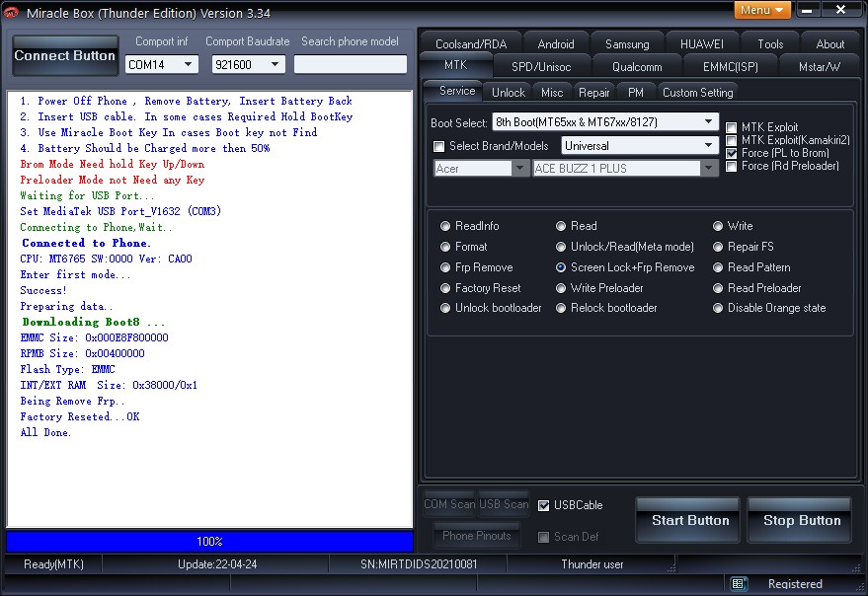
Task: Select the Unlock/Read(Meta mode) radio option
Action: [561, 247]
